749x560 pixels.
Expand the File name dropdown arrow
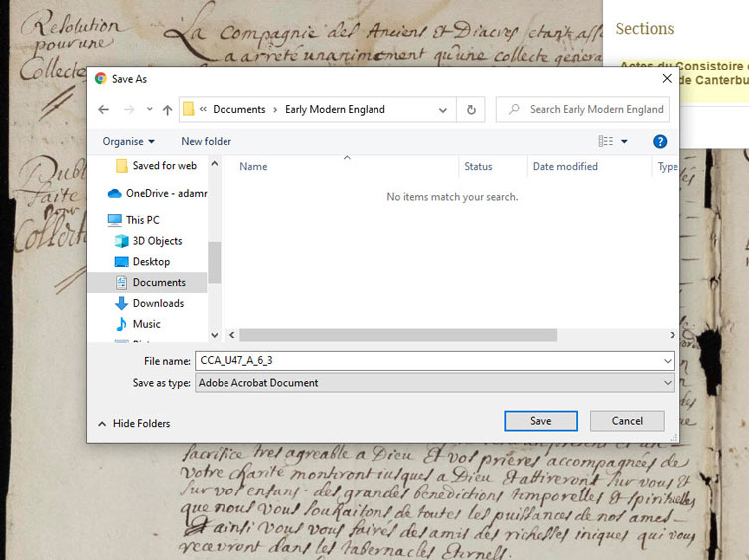(x=668, y=361)
